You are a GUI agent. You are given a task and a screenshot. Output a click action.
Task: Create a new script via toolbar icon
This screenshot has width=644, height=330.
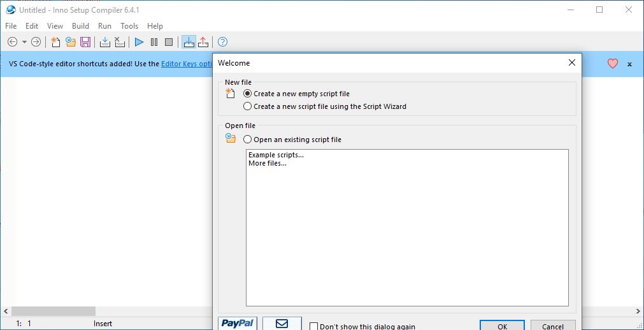click(x=55, y=42)
